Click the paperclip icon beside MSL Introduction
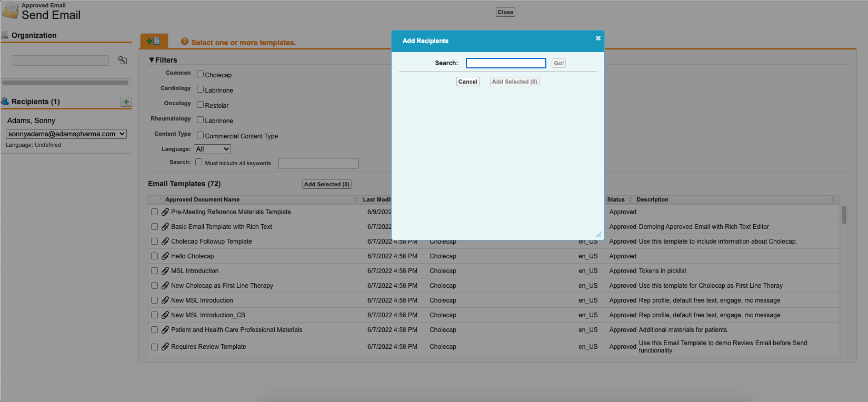The width and height of the screenshot is (868, 402). tap(165, 271)
